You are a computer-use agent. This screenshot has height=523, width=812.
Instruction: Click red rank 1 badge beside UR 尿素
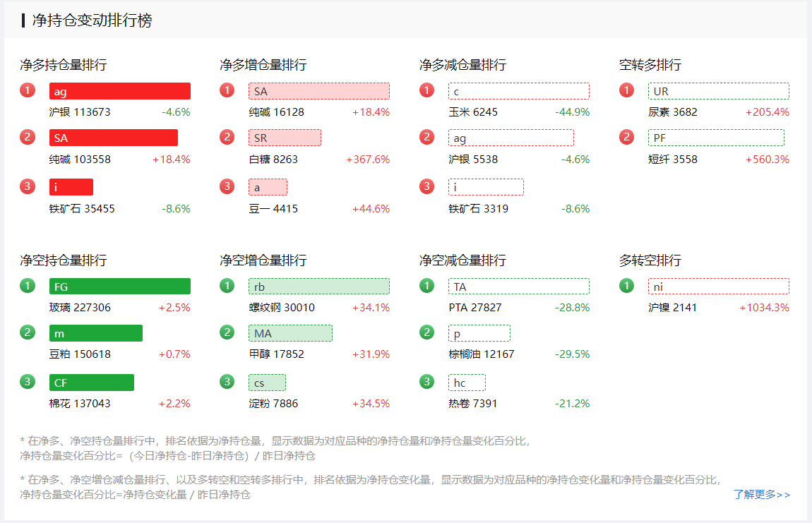(x=626, y=90)
